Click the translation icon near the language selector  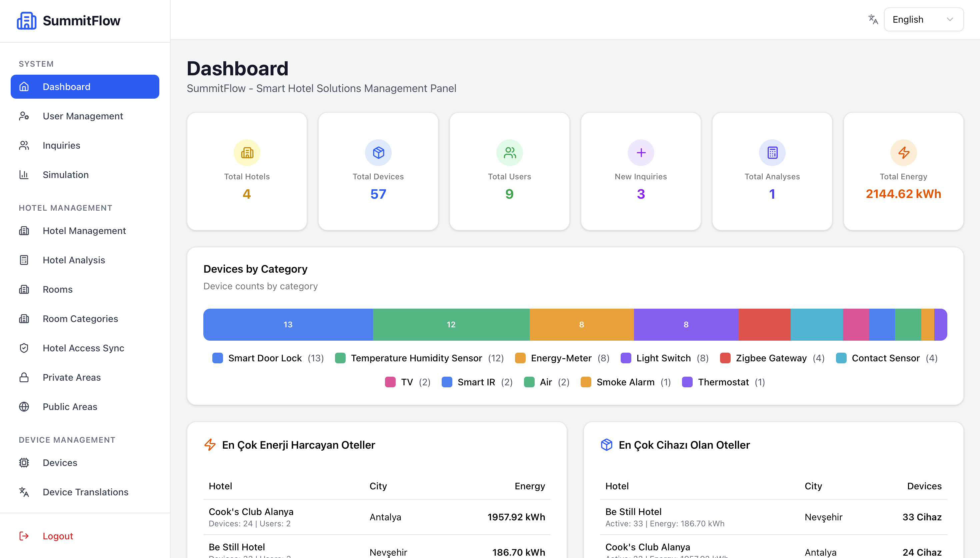[x=873, y=19]
